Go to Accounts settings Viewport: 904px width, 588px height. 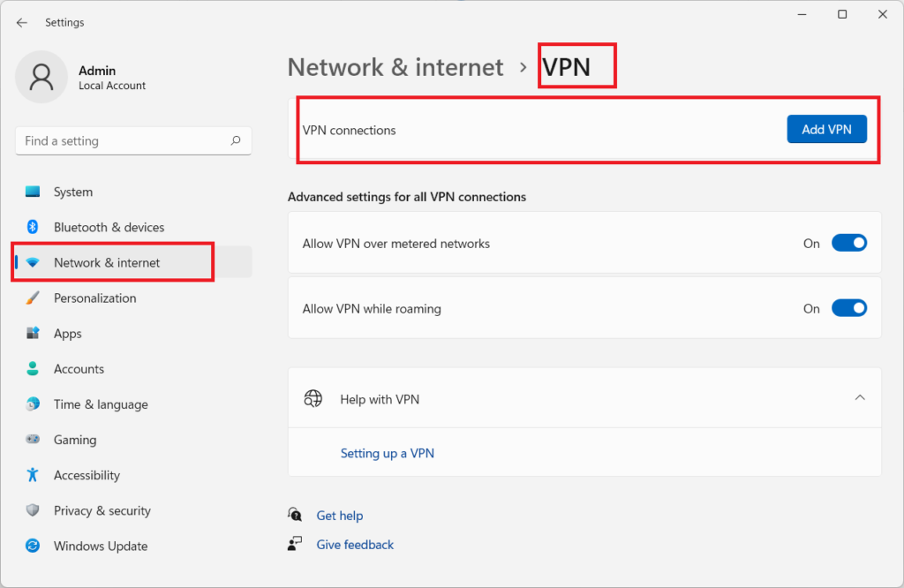click(133, 369)
